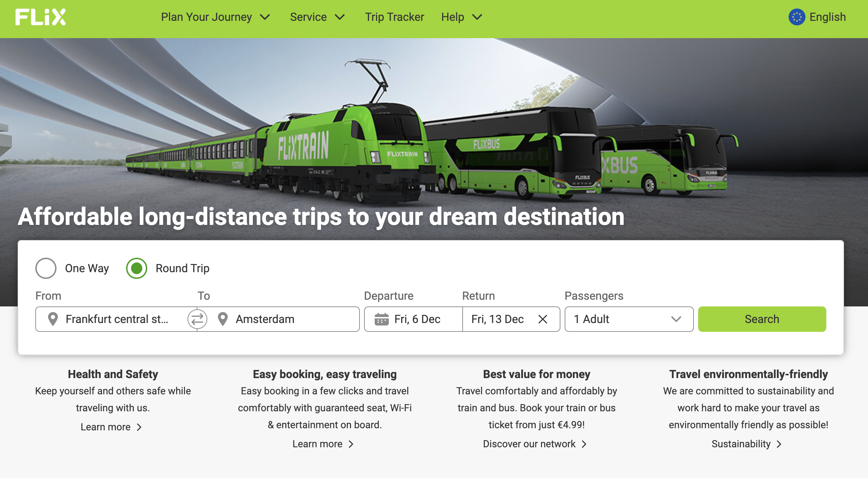
Task: Expand the Plan Your Journey menu
Action: click(215, 17)
